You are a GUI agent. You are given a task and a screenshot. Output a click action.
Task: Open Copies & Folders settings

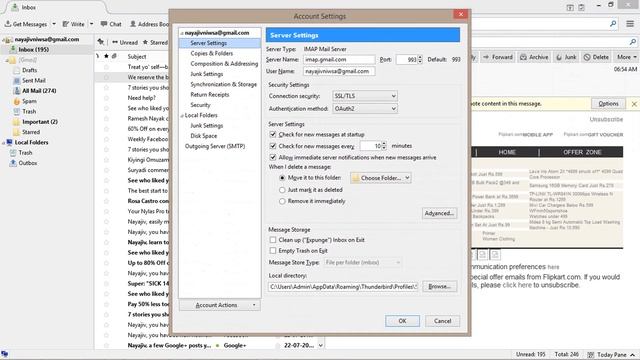click(211, 53)
